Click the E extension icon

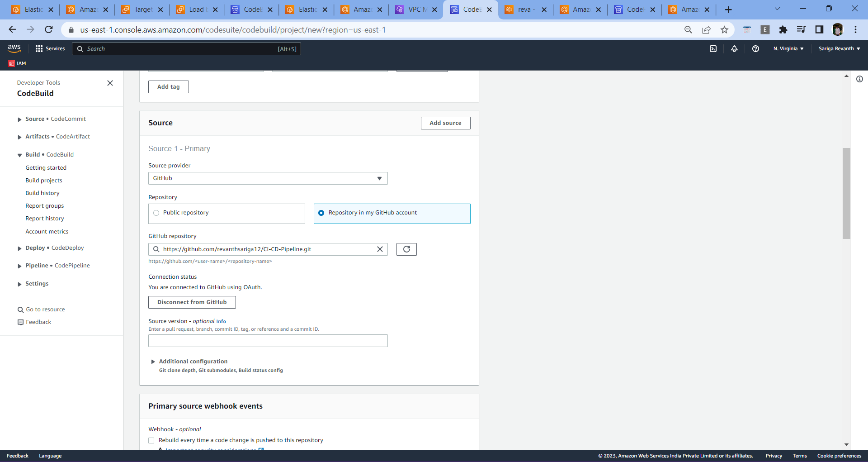pyautogui.click(x=765, y=29)
